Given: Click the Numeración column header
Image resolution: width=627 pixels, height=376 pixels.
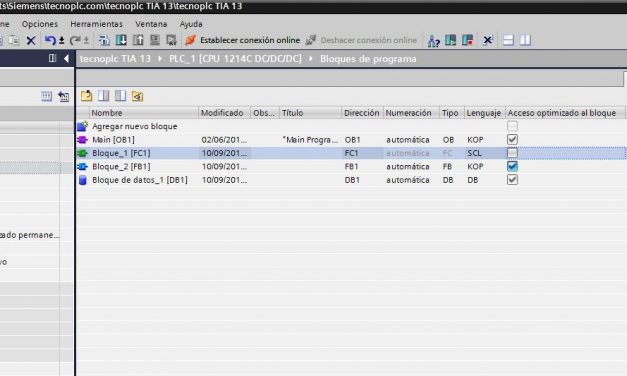Looking at the screenshot, I should click(411, 113).
